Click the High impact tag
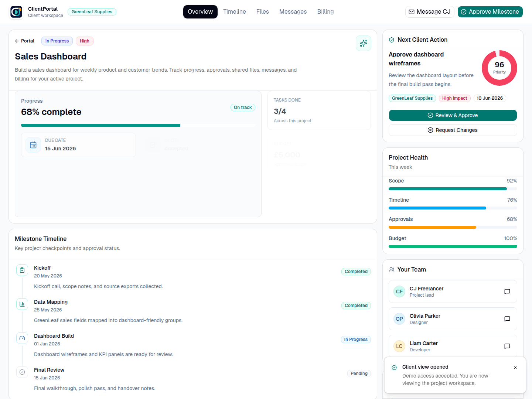532x399 pixels. [x=455, y=98]
